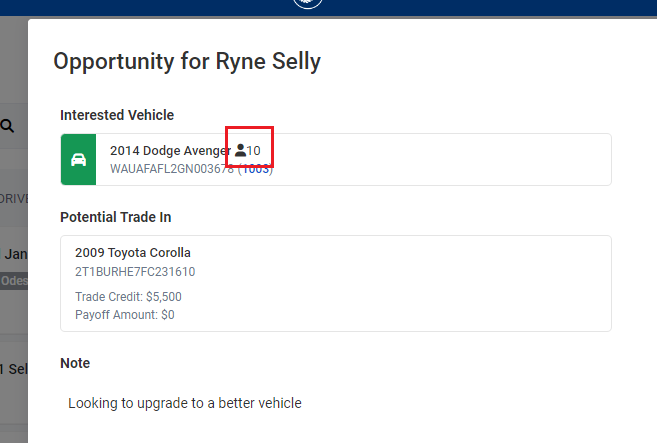Switch to the partially hidden DRIVE tab
Viewport: 657px width, 443px height.
14,198
